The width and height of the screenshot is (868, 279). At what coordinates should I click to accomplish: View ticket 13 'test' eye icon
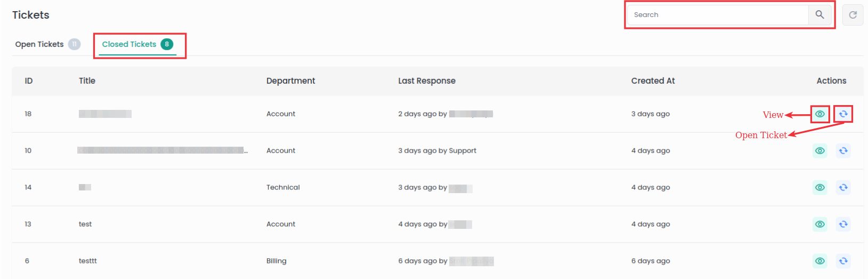820,225
